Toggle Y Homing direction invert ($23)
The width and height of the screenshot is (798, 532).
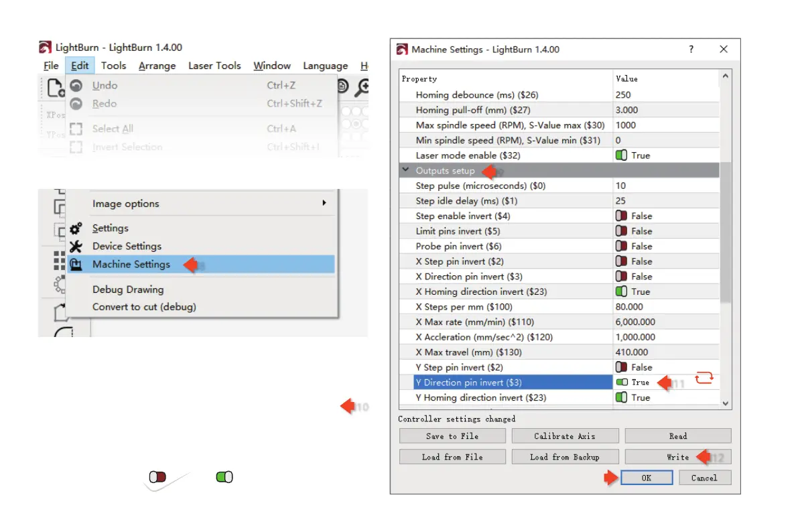621,397
